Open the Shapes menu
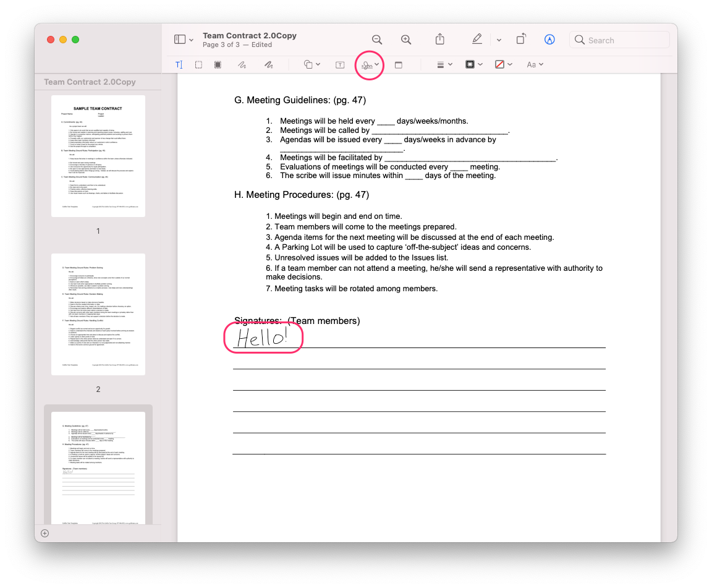712x588 pixels. tap(311, 64)
